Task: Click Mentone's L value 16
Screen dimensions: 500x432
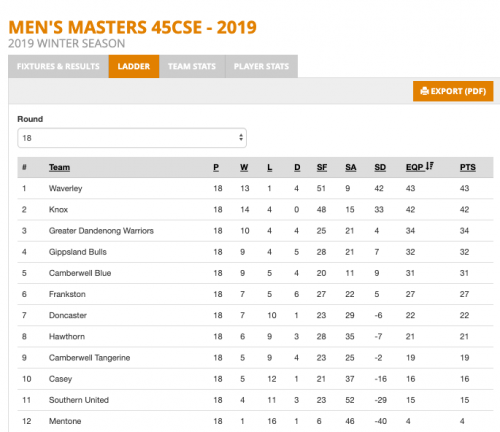Action: coord(272,421)
